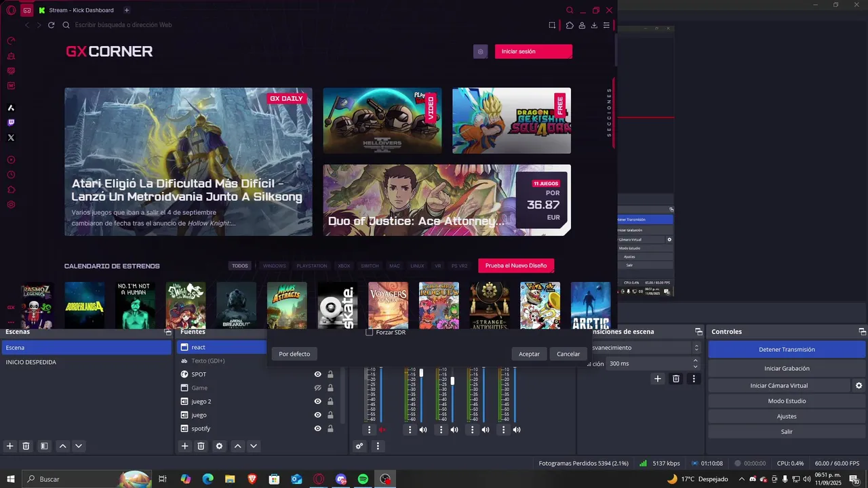Adjust the 300 ms duration stepper
This screenshot has height=488, width=868.
pos(695,364)
